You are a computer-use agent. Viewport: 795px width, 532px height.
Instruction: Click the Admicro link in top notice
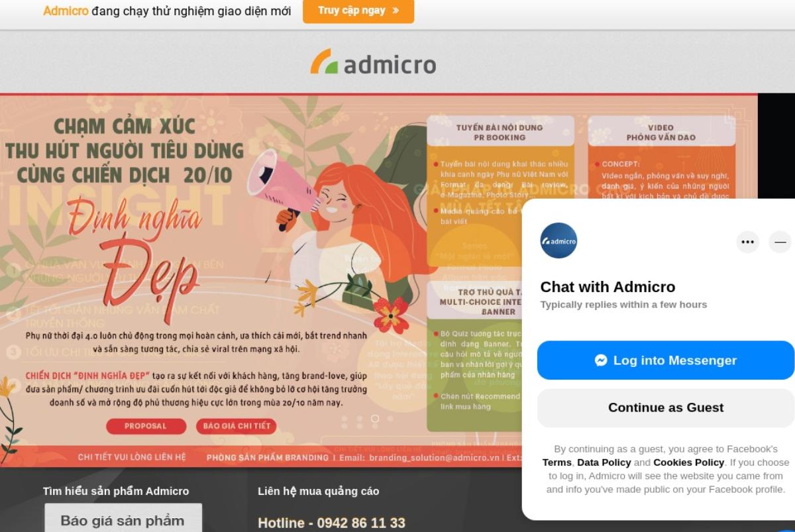[x=66, y=11]
